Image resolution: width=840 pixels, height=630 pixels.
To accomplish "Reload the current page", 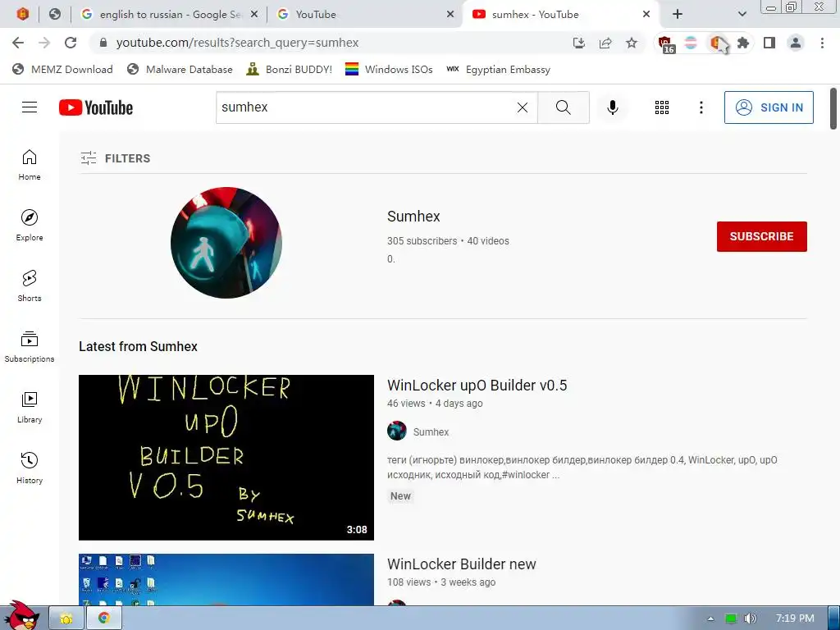I will [71, 43].
